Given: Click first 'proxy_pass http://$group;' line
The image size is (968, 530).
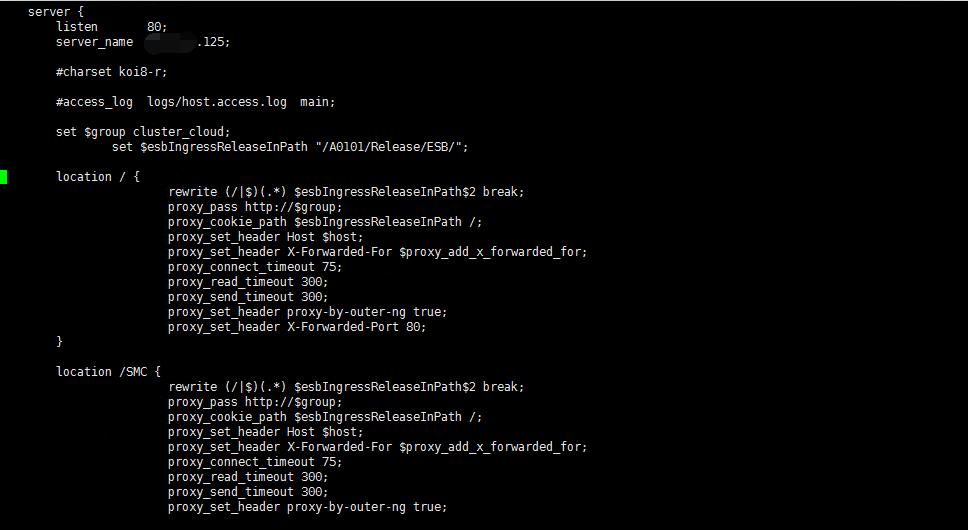Looking at the screenshot, I should [x=255, y=207].
